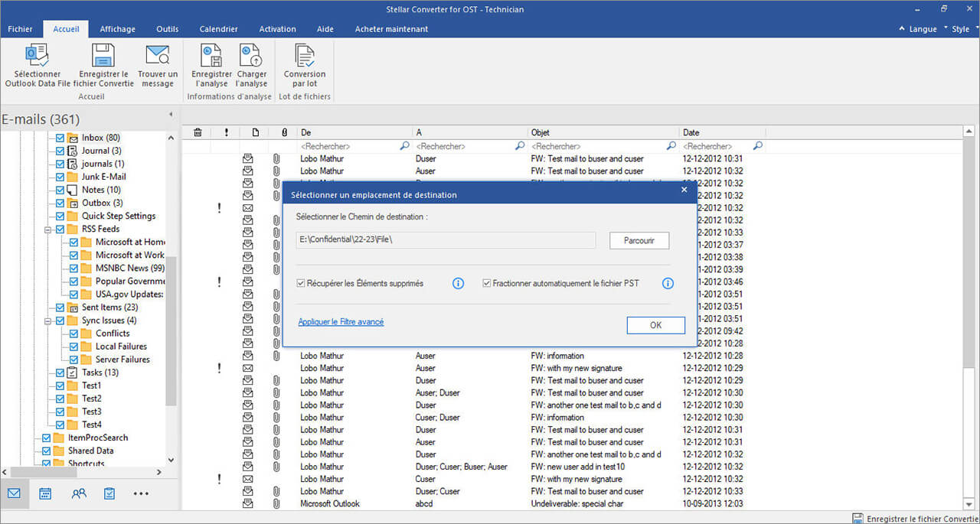
Task: Switch to the Outils tab
Action: pos(167,29)
